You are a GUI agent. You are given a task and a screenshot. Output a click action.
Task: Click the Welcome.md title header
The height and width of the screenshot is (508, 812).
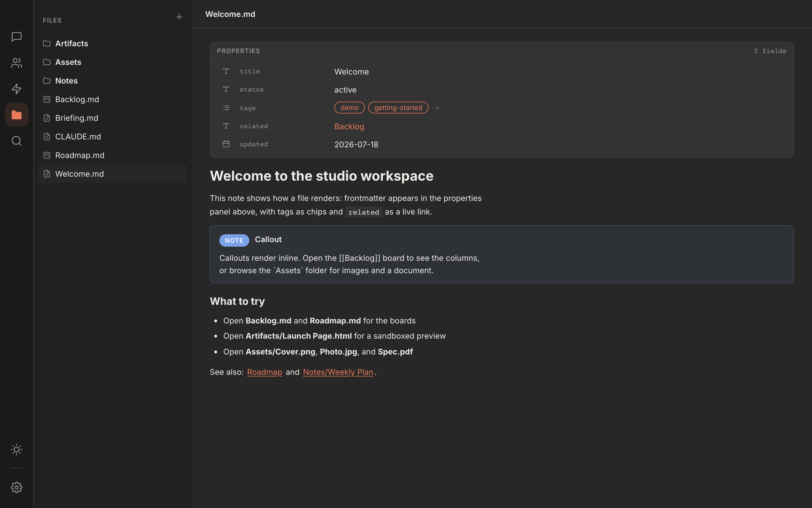click(230, 14)
